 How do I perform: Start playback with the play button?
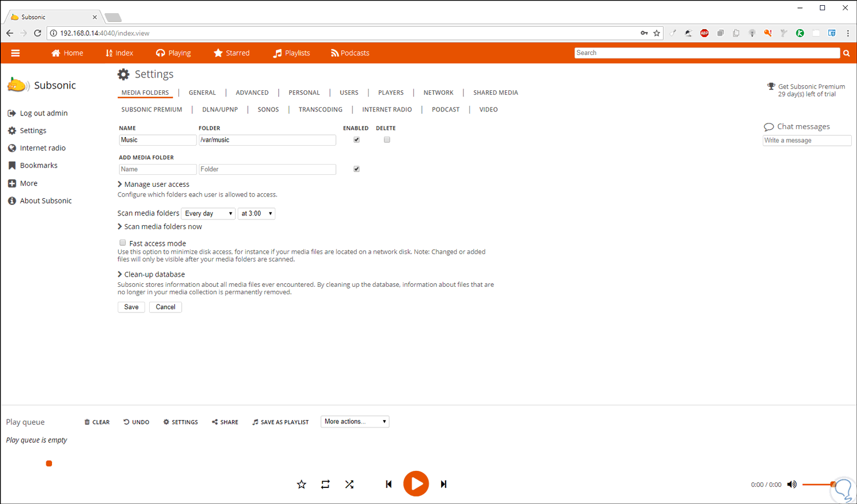[x=416, y=484]
